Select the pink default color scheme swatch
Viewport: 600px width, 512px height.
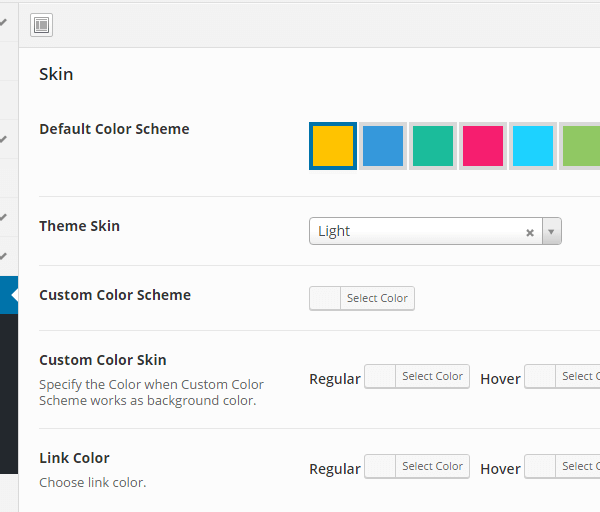coord(483,146)
